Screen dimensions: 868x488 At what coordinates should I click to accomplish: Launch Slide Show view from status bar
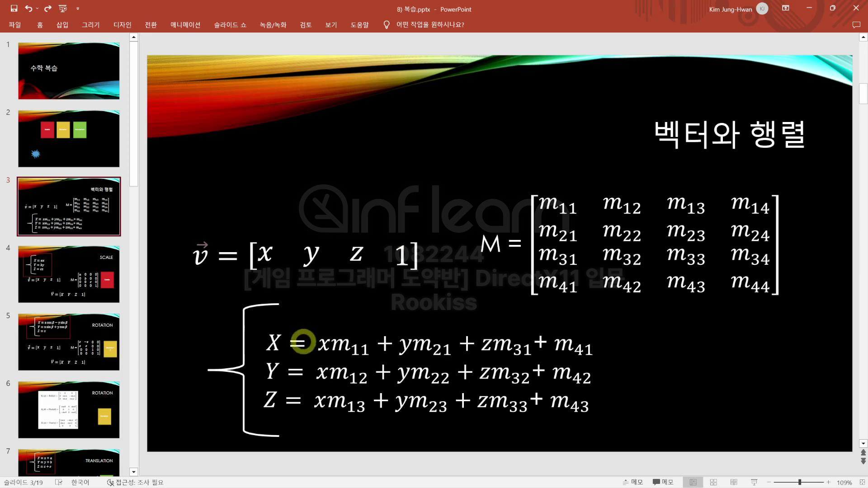pos(754,483)
